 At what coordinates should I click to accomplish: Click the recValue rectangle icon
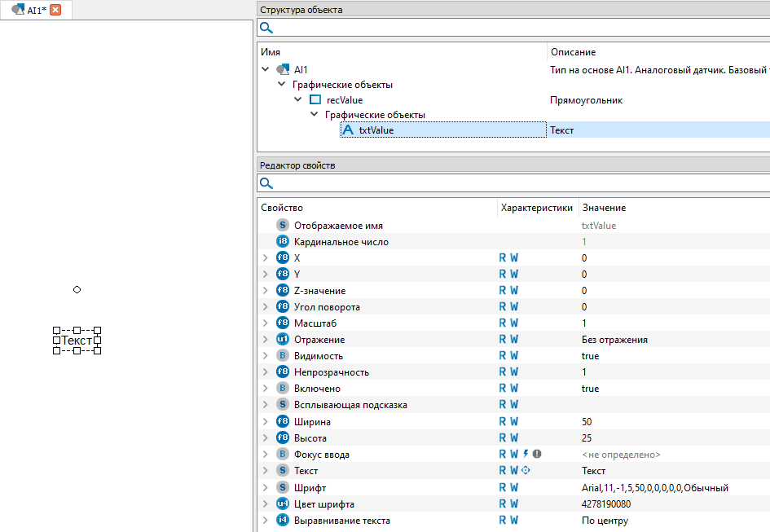pos(315,100)
